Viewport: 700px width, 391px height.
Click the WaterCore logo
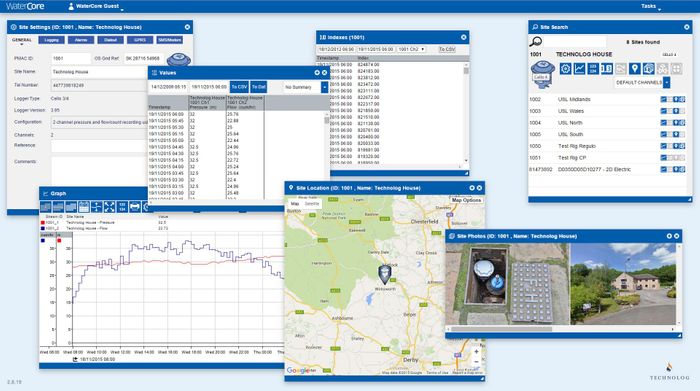pyautogui.click(x=25, y=6)
